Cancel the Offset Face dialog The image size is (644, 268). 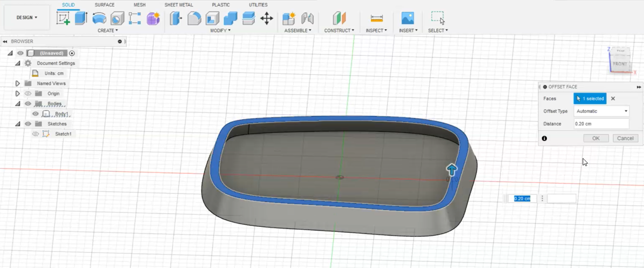pyautogui.click(x=625, y=138)
